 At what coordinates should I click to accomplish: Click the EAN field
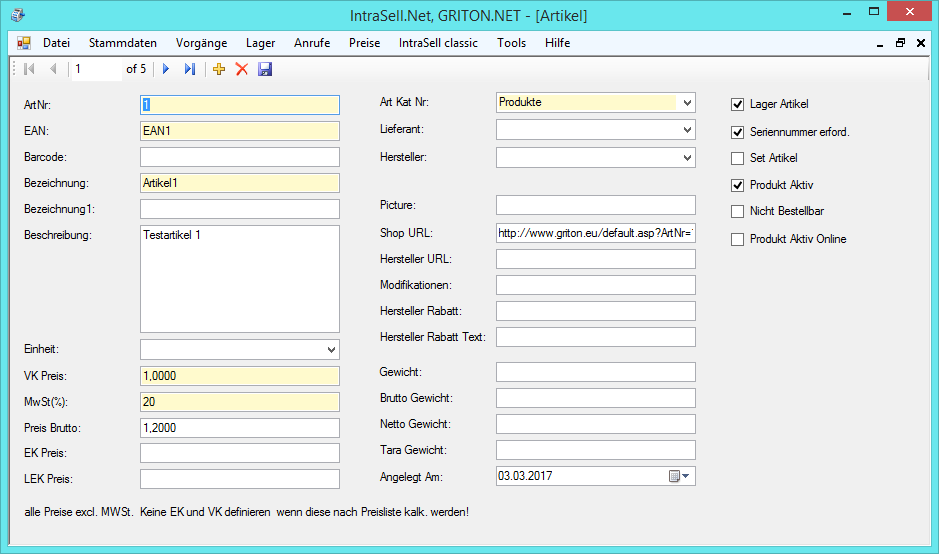pyautogui.click(x=240, y=131)
